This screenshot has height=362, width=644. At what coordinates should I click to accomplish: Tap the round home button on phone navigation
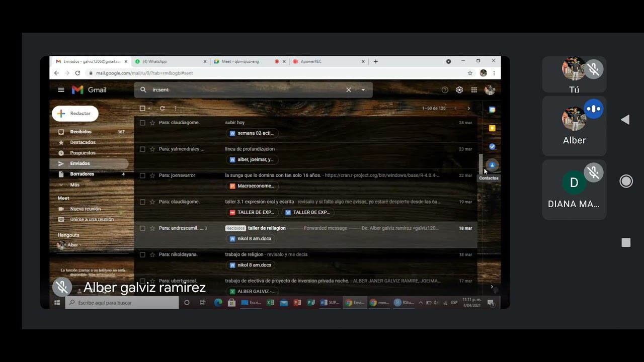click(x=626, y=182)
